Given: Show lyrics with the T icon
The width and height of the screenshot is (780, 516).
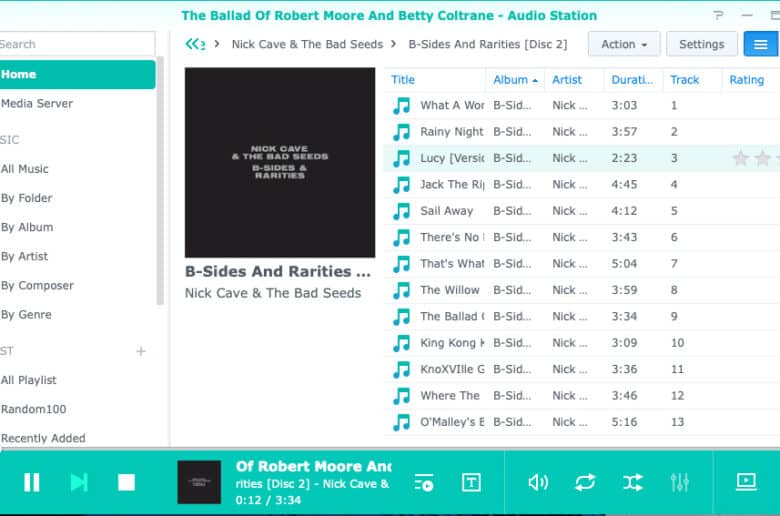Looking at the screenshot, I should pos(471,482).
